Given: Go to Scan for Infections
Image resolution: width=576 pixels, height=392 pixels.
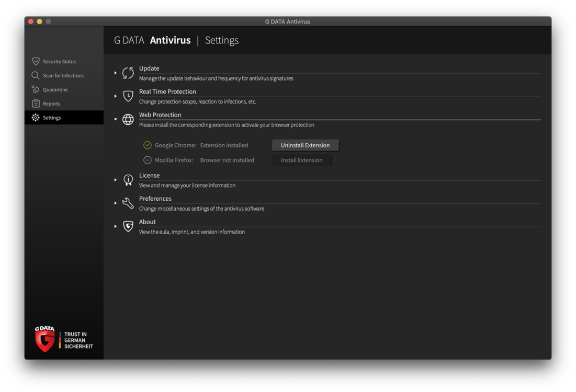Looking at the screenshot, I should coord(63,76).
